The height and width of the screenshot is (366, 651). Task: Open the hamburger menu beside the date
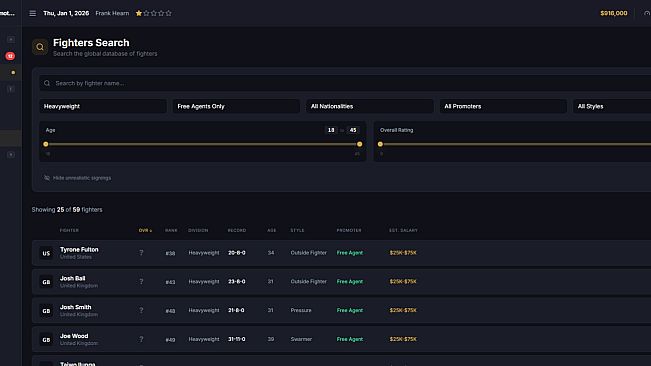click(32, 13)
